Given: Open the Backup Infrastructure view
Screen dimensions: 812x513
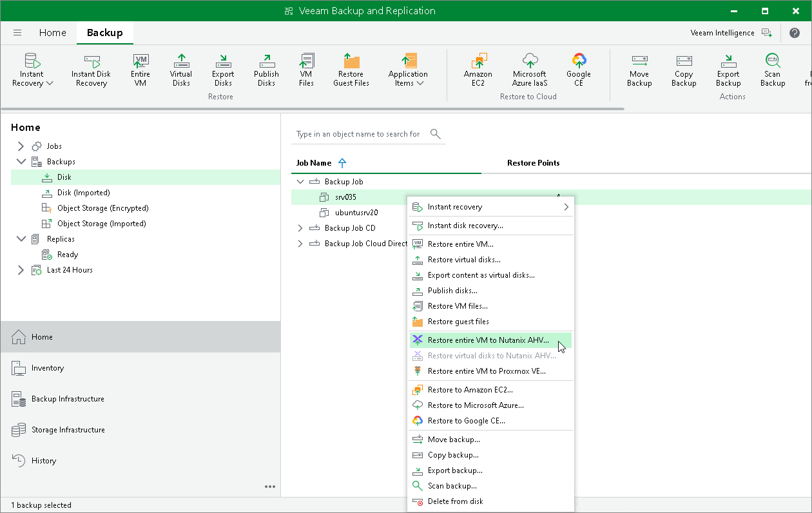Looking at the screenshot, I should 140,399.
